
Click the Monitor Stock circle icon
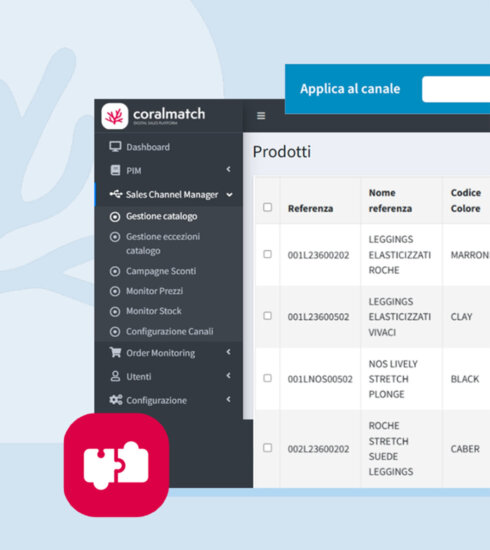115,311
